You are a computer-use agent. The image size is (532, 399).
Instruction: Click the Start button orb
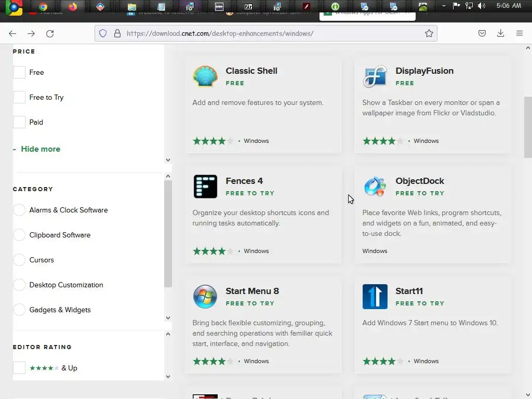click(x=14, y=7)
